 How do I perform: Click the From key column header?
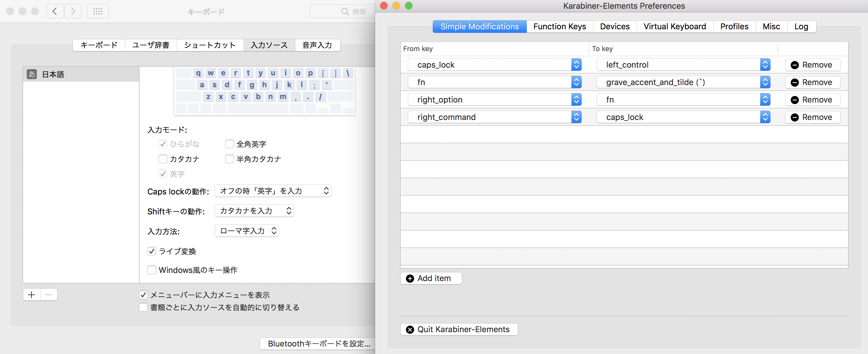495,49
